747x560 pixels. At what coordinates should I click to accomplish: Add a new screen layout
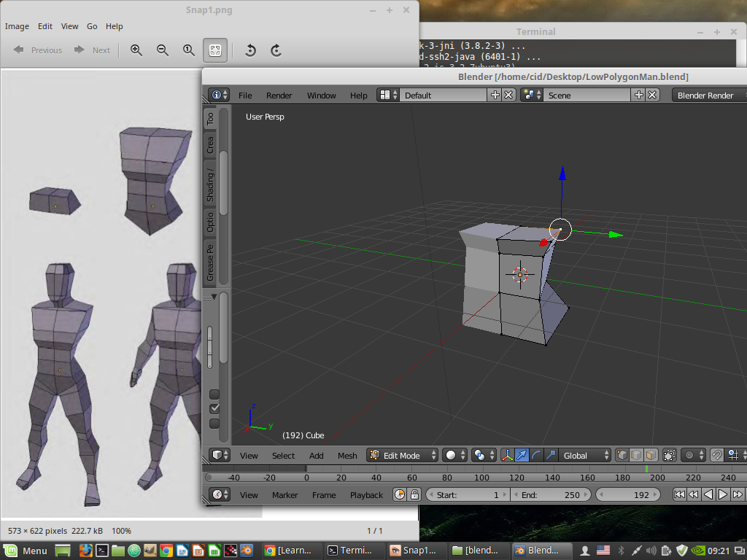click(495, 95)
